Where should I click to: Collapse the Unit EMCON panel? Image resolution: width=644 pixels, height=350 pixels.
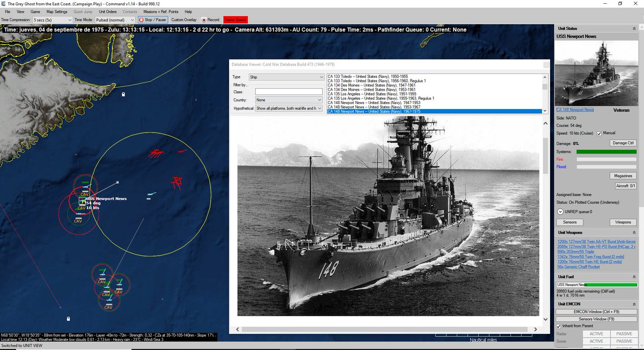tap(634, 304)
